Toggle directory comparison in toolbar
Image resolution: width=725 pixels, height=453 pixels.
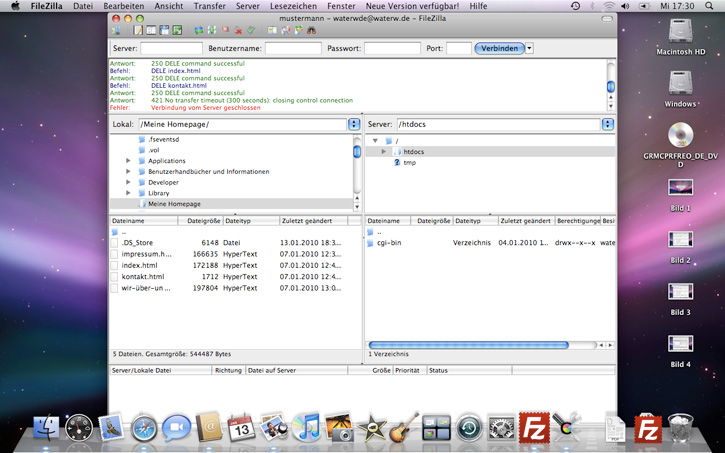pyautogui.click(x=285, y=31)
